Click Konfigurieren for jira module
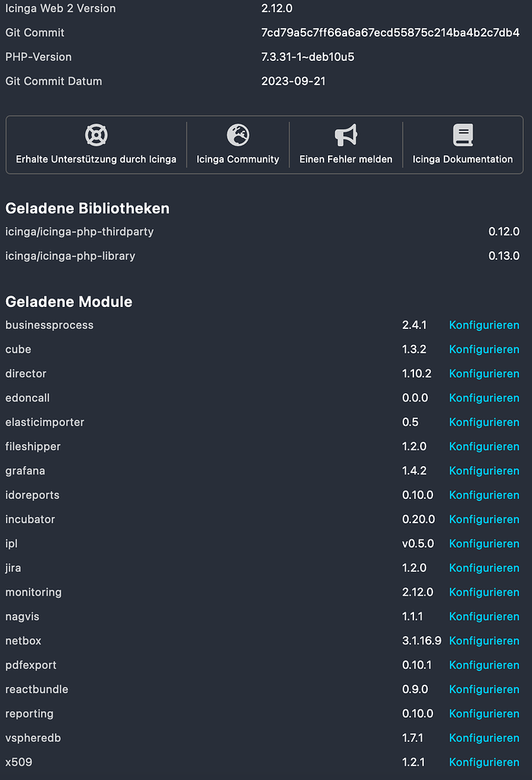This screenshot has height=780, width=532. (484, 567)
